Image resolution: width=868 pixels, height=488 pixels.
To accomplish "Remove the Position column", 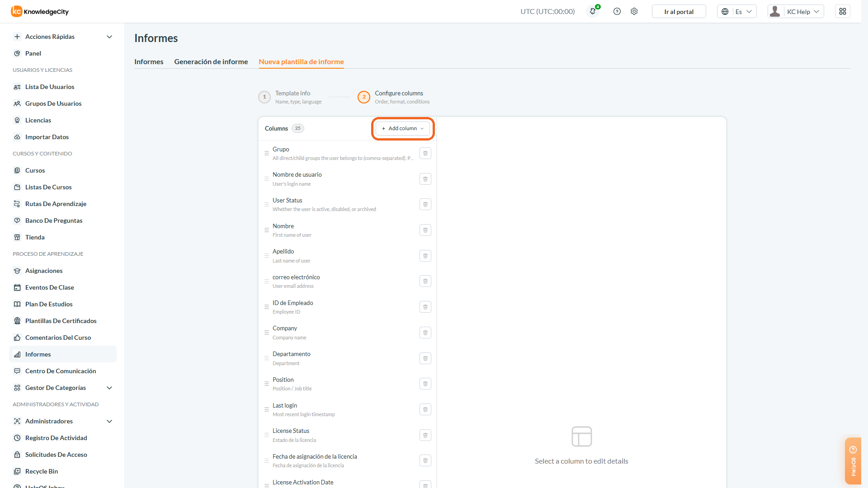I will tap(425, 384).
